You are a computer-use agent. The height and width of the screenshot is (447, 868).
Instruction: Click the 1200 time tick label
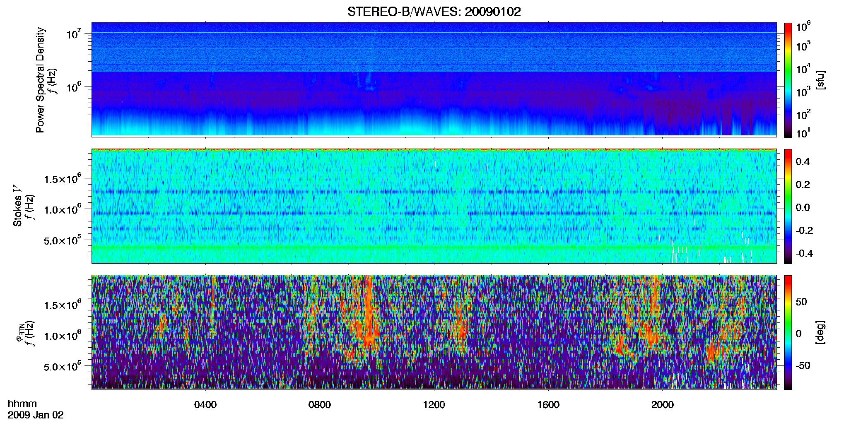coord(434,405)
